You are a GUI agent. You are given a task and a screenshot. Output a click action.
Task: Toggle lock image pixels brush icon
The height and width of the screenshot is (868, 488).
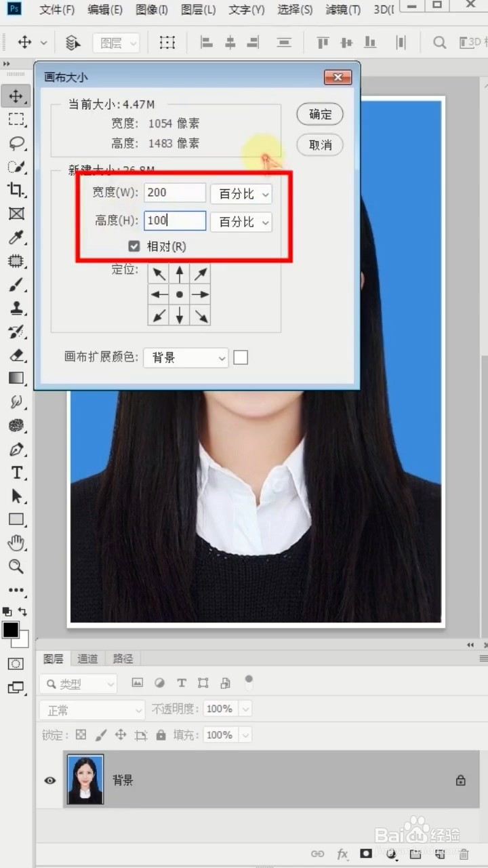click(x=101, y=734)
